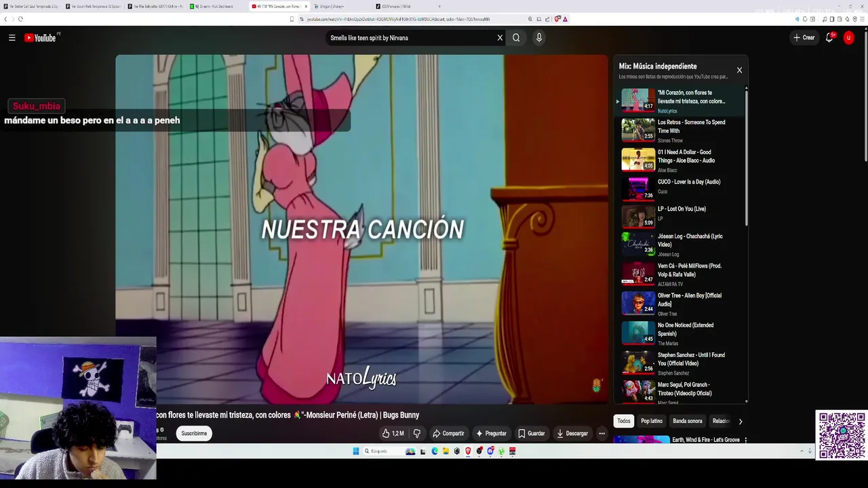The height and width of the screenshot is (488, 868).
Task: Open the YouTube hamburger guide menu
Action: tap(12, 38)
